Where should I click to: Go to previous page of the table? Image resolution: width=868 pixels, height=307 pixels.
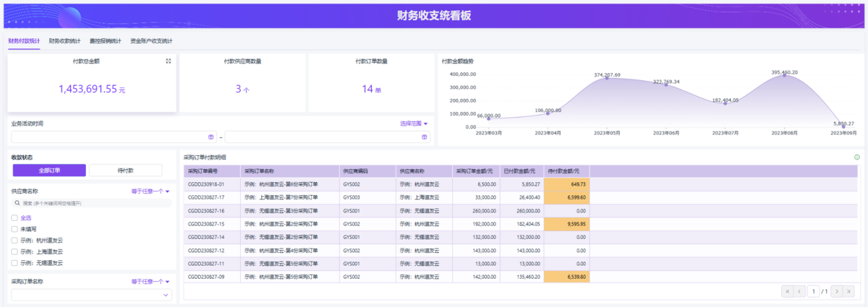(799, 291)
